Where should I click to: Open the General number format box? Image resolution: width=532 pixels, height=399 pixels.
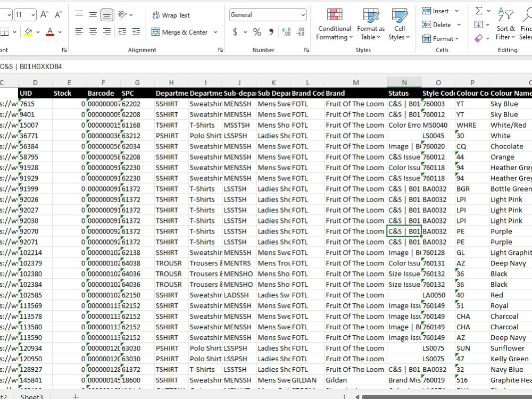pyautogui.click(x=268, y=15)
